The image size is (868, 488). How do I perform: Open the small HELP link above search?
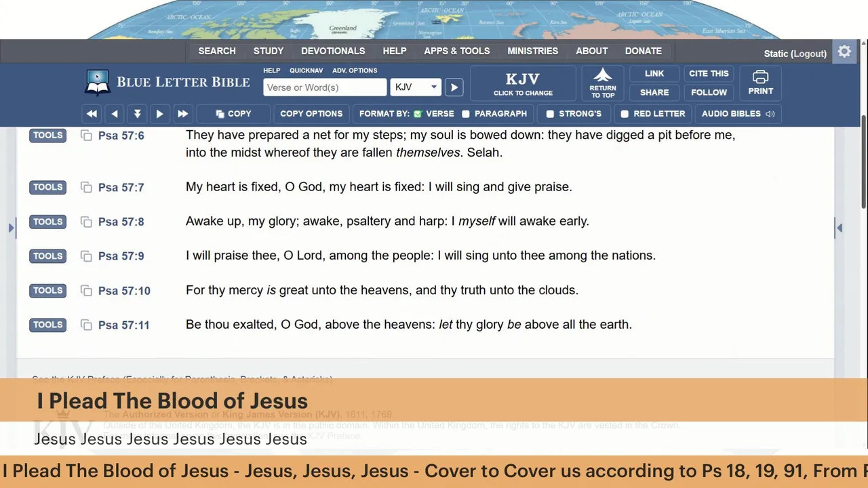271,70
